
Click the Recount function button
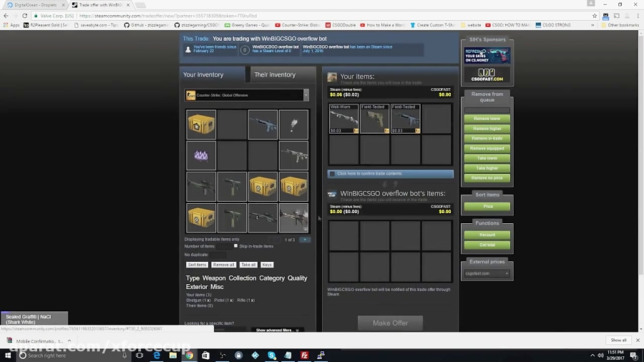(x=487, y=235)
